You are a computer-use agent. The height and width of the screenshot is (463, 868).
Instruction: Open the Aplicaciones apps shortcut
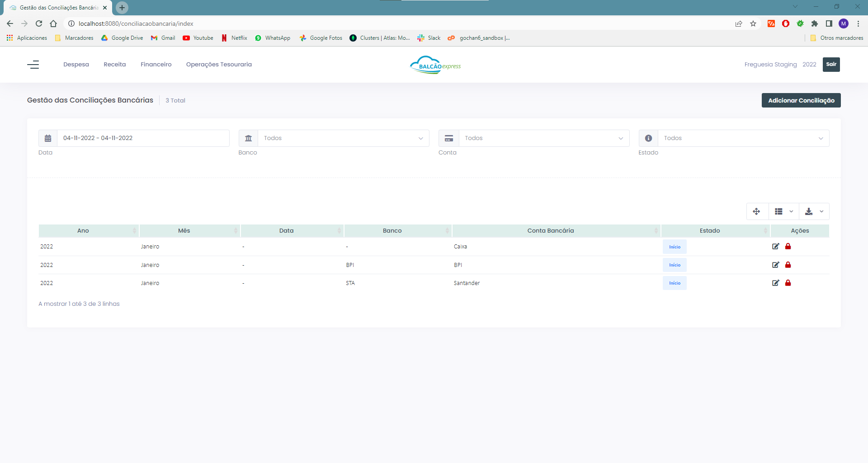point(27,38)
